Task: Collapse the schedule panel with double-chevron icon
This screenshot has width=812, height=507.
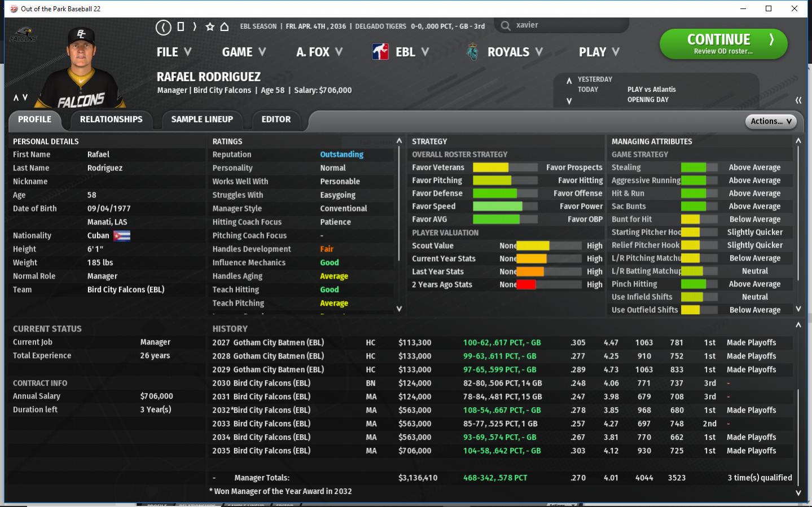Action: tap(798, 100)
